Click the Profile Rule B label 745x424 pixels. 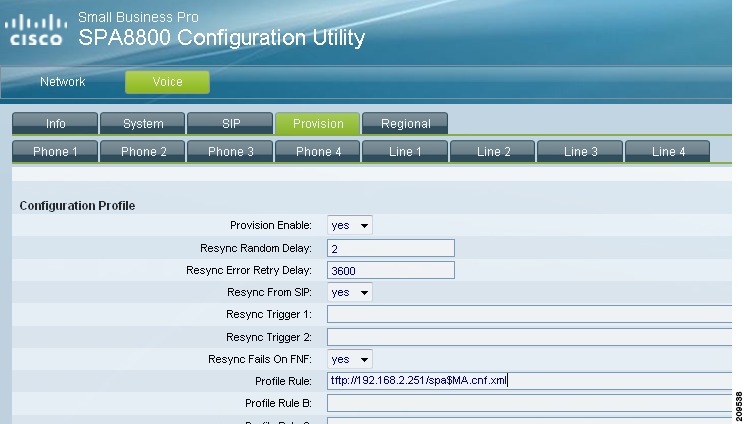tap(278, 403)
